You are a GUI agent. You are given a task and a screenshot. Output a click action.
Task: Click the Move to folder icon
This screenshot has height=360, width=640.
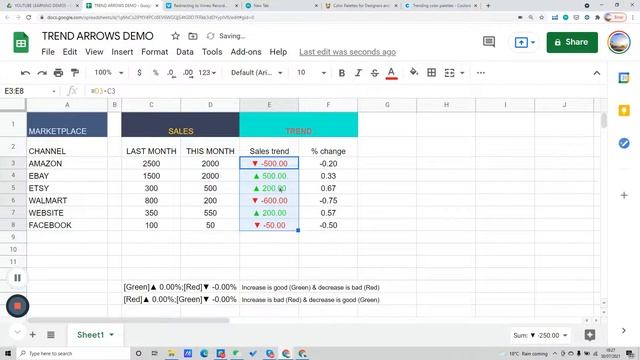(x=193, y=36)
